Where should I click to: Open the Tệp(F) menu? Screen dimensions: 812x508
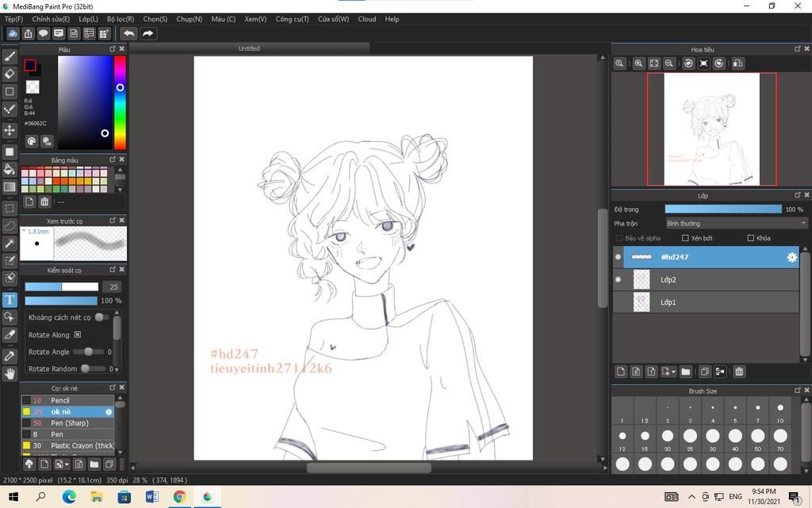coord(14,19)
